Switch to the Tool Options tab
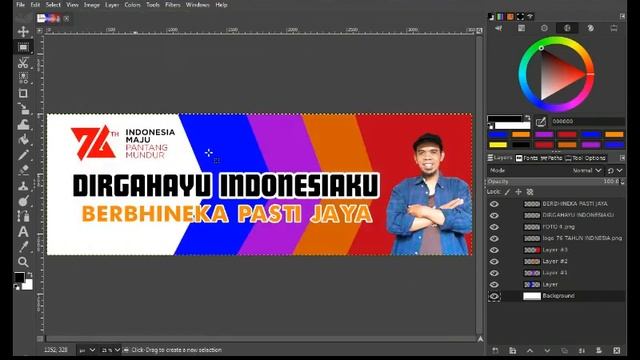The height and width of the screenshot is (360, 640). pos(586,158)
